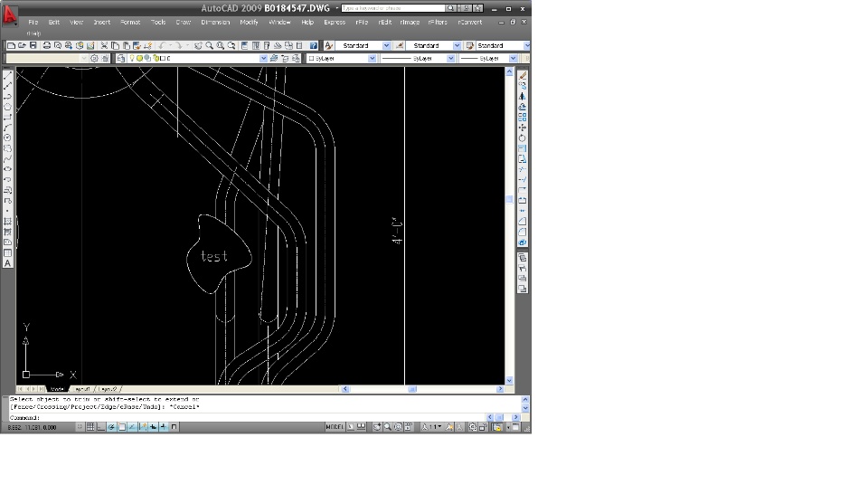The height and width of the screenshot is (494, 868).
Task: Expand the layer list dropdown
Action: [x=263, y=58]
